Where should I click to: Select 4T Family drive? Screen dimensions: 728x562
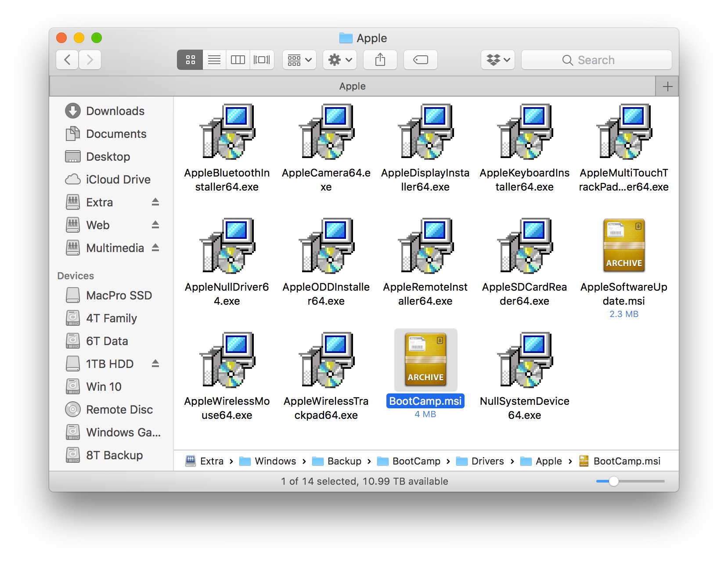coord(101,318)
